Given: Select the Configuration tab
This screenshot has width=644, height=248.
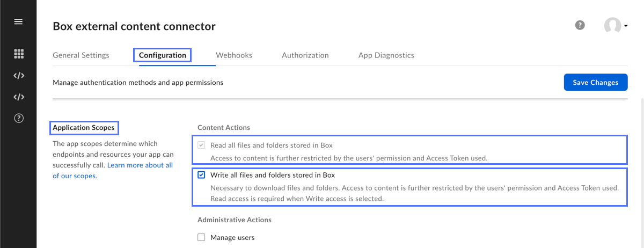Looking at the screenshot, I should pos(163,55).
